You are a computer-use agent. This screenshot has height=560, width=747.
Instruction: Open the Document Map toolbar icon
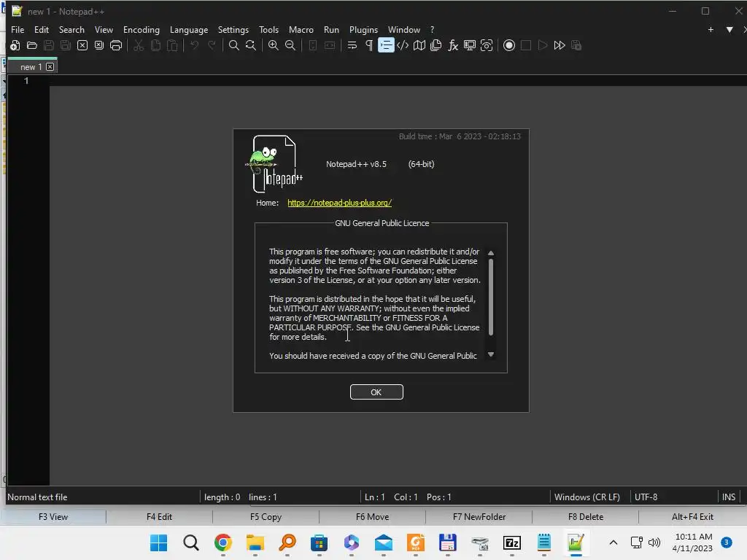pyautogui.click(x=419, y=45)
